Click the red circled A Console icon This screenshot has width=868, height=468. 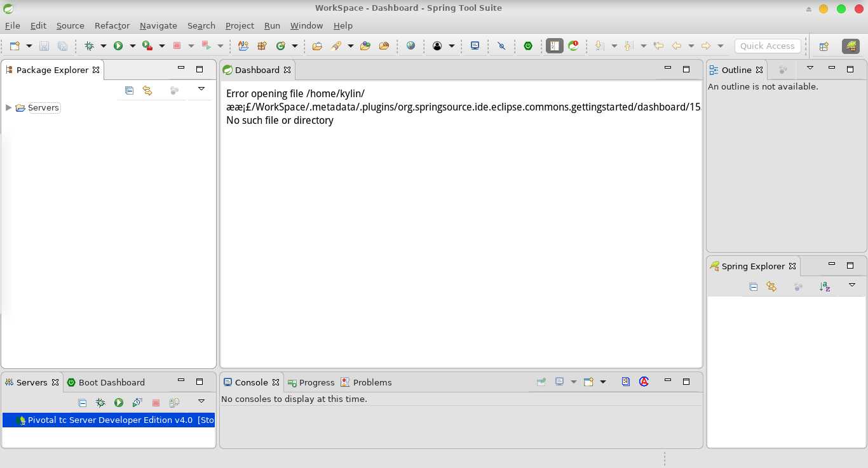click(x=644, y=382)
